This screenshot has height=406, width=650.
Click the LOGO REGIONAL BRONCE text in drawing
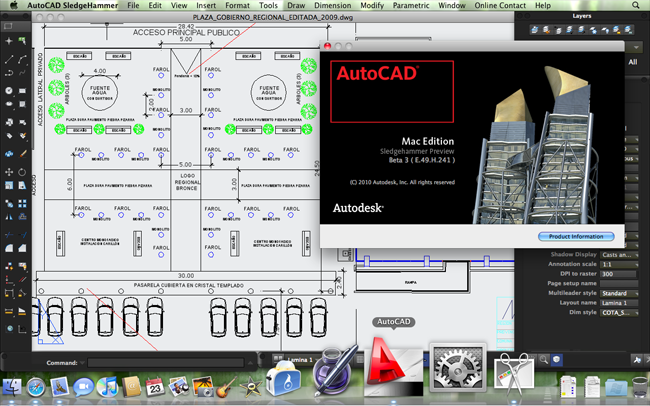point(187,182)
